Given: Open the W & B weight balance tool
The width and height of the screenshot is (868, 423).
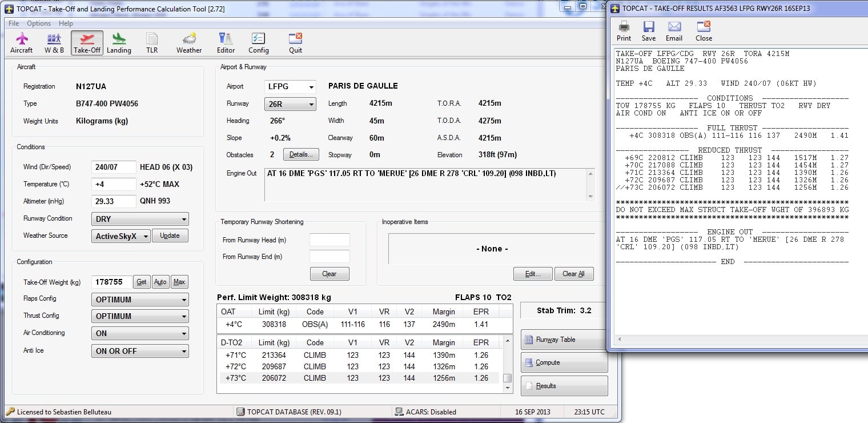Looking at the screenshot, I should [x=54, y=43].
